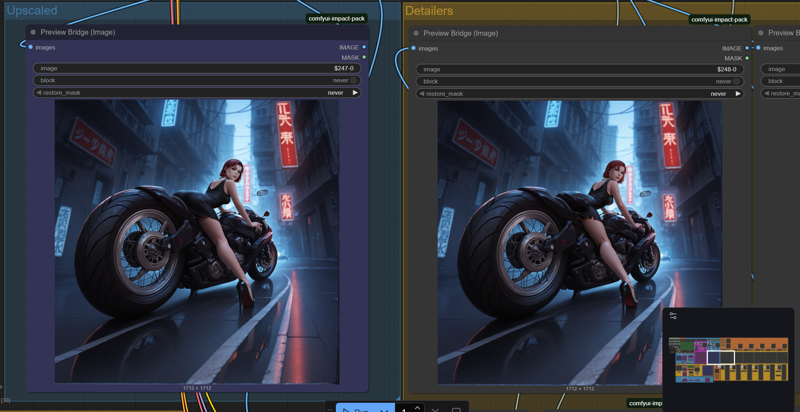Select the Detailers group title

(x=429, y=10)
